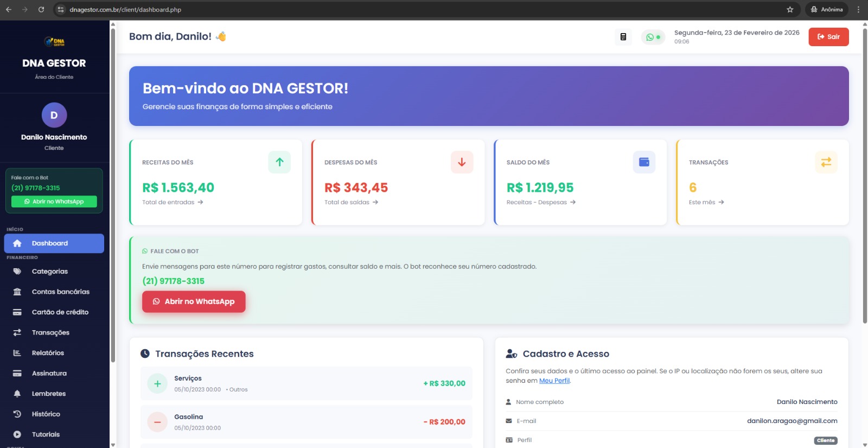
Task: Click the yellow transações swap icon
Action: pyautogui.click(x=826, y=162)
